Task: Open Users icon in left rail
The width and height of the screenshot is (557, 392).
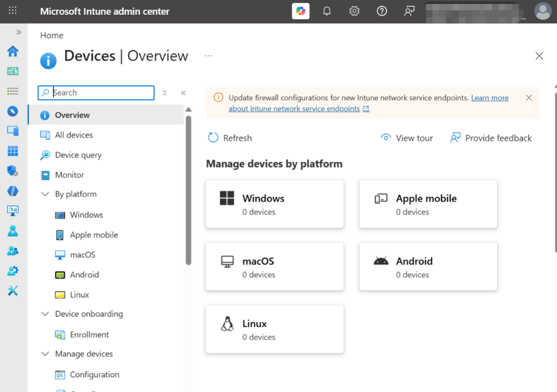Action: [13, 231]
